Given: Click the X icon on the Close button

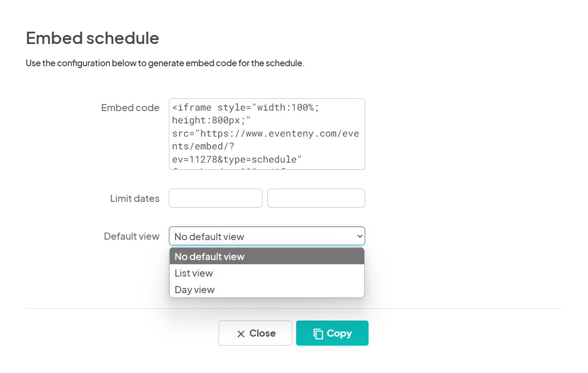Looking at the screenshot, I should point(241,334).
